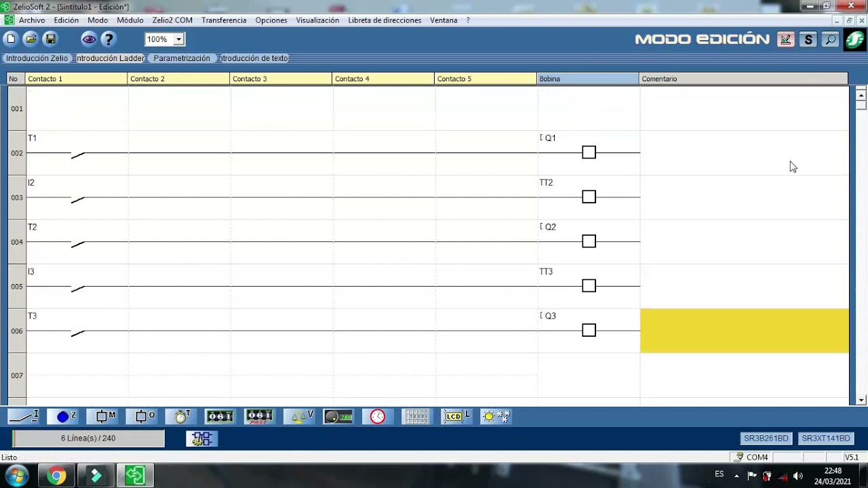Select the summer/winter time change tool
Image resolution: width=868 pixels, height=488 pixels.
click(x=496, y=416)
